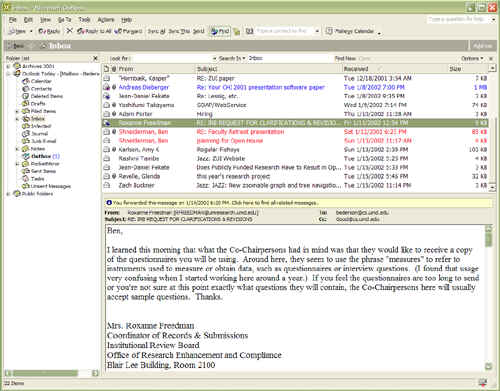
Task: Click the Forward toolbar button
Action: [128, 31]
